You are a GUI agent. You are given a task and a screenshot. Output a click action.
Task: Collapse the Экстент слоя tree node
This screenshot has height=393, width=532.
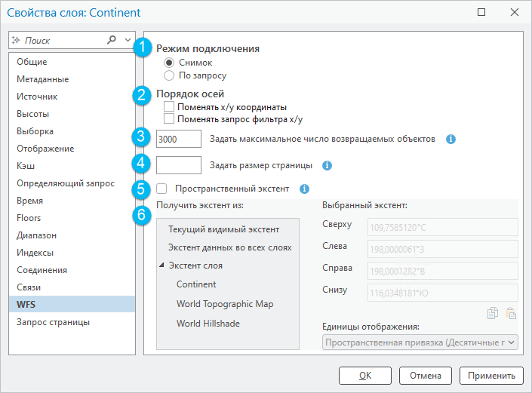(x=161, y=266)
